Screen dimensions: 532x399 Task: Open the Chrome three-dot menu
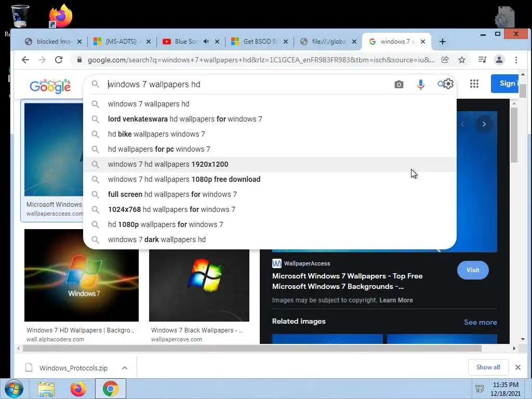pos(516,60)
